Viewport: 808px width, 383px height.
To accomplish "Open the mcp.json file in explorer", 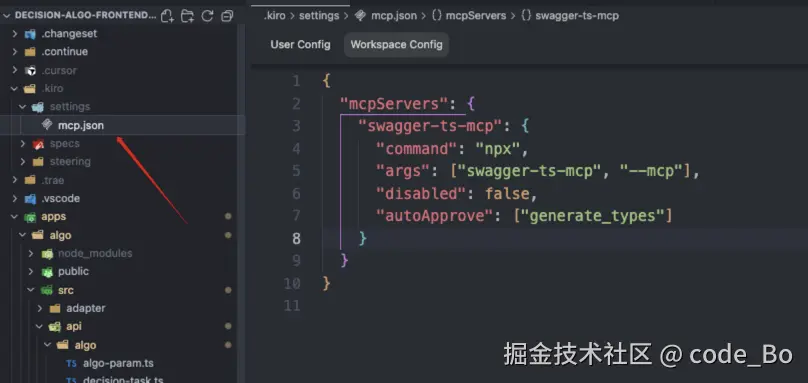I will (x=81, y=125).
